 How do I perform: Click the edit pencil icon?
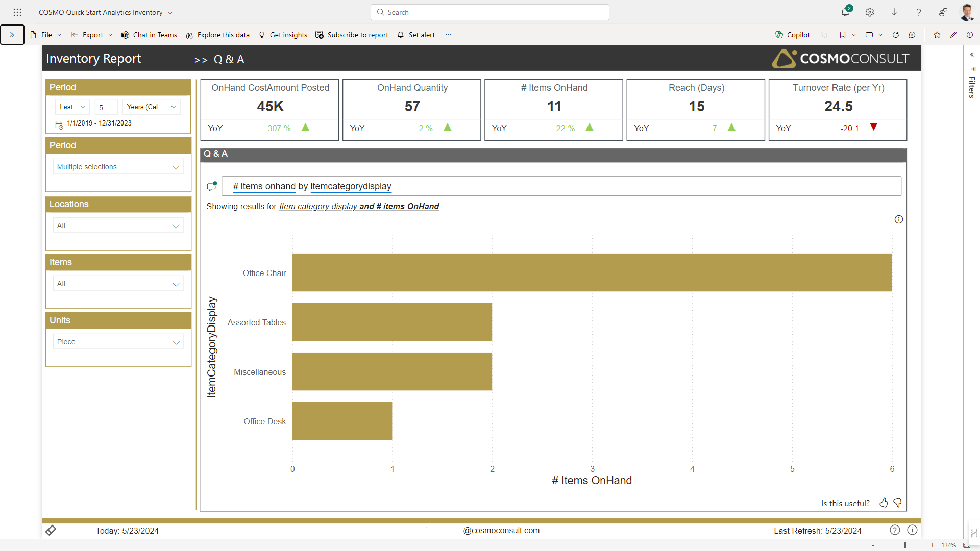tap(953, 35)
